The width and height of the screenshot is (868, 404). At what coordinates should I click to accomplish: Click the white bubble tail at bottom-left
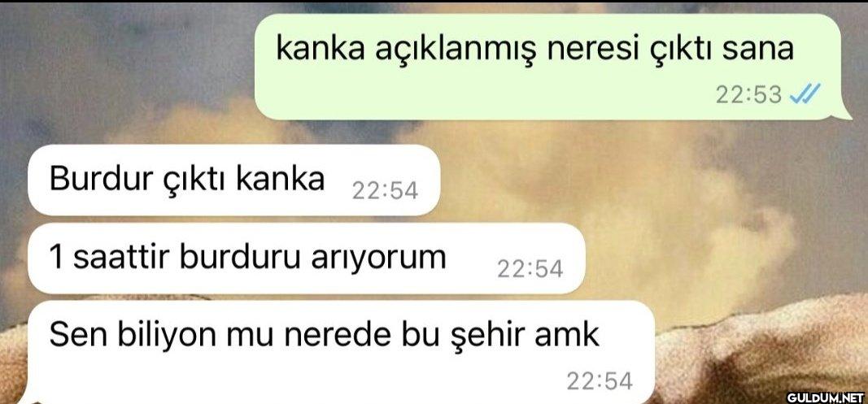click(x=28, y=398)
